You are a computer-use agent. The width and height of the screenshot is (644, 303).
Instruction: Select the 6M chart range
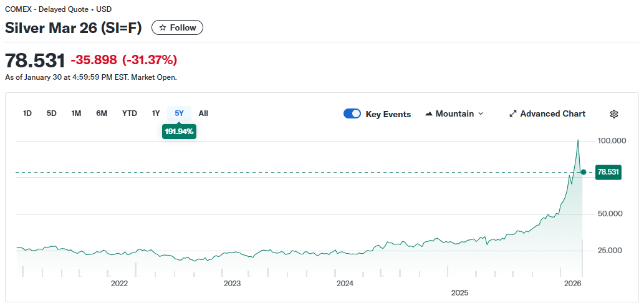click(x=102, y=113)
